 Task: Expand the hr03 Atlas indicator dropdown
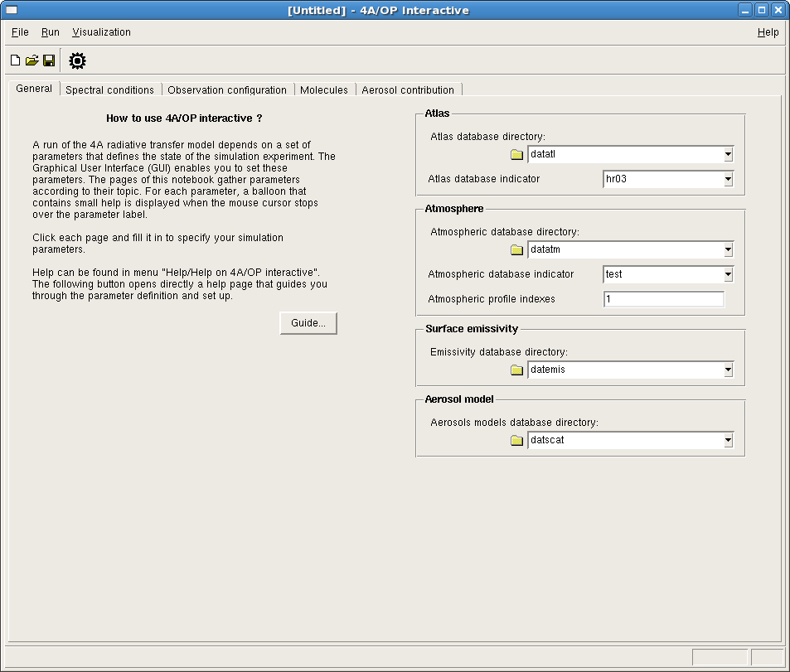(728, 179)
